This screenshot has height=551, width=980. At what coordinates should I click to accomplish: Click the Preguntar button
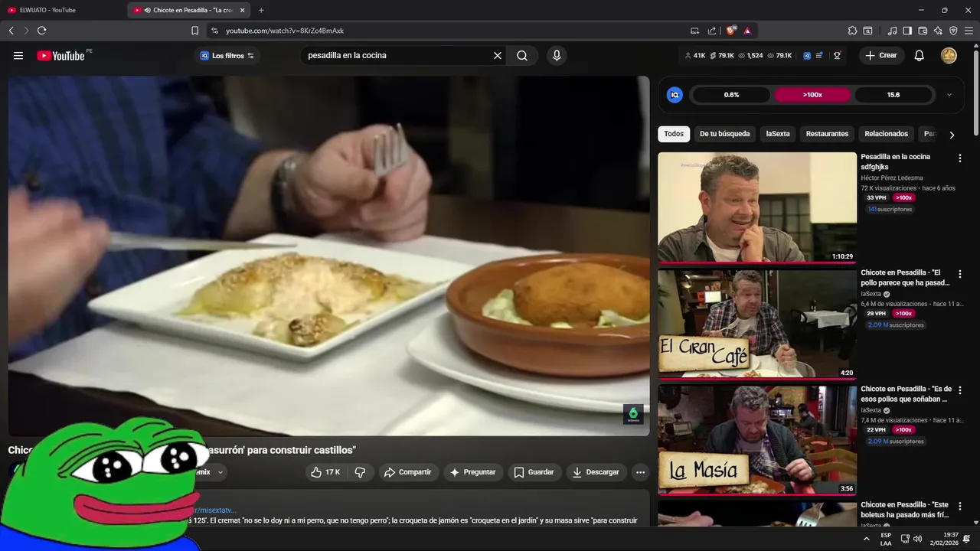(x=473, y=472)
